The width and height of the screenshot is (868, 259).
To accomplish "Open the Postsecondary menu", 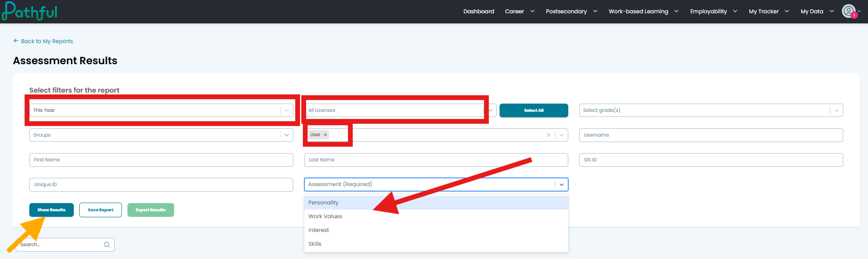I will click(x=566, y=11).
